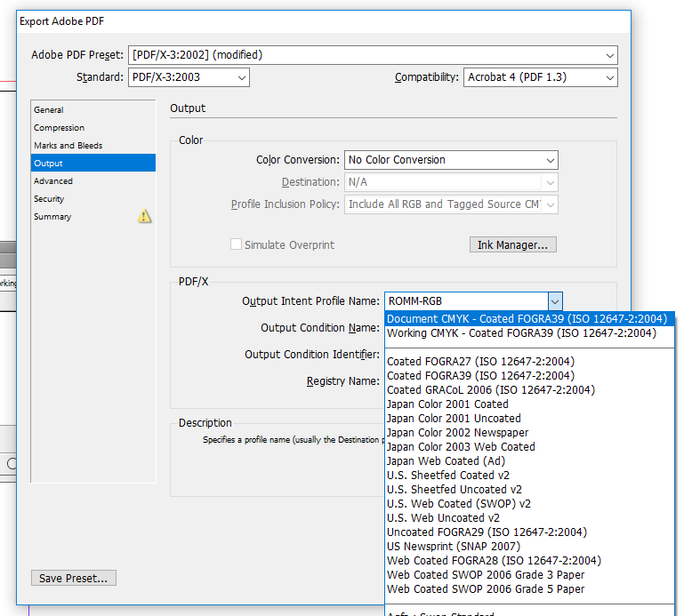Choose Uncoated FOGRA29 profile
This screenshot has width=692, height=616.
(529, 532)
